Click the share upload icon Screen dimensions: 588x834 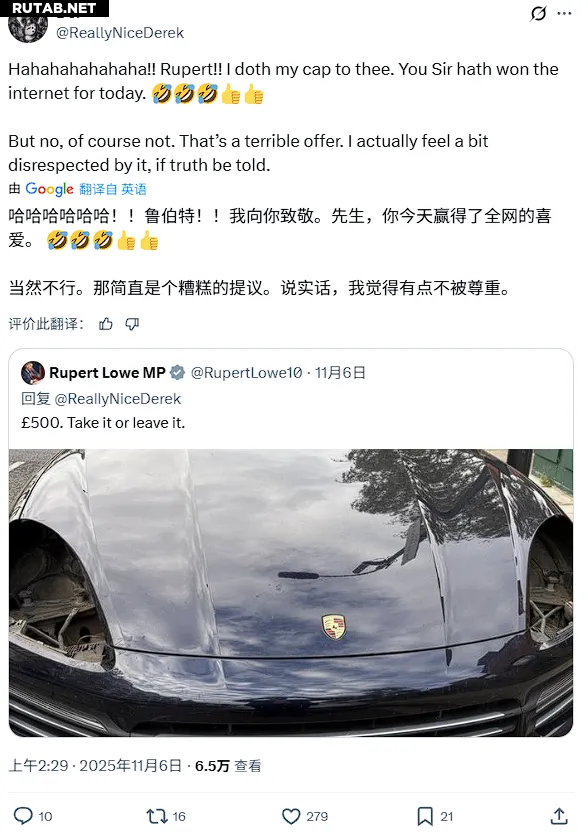(559, 816)
